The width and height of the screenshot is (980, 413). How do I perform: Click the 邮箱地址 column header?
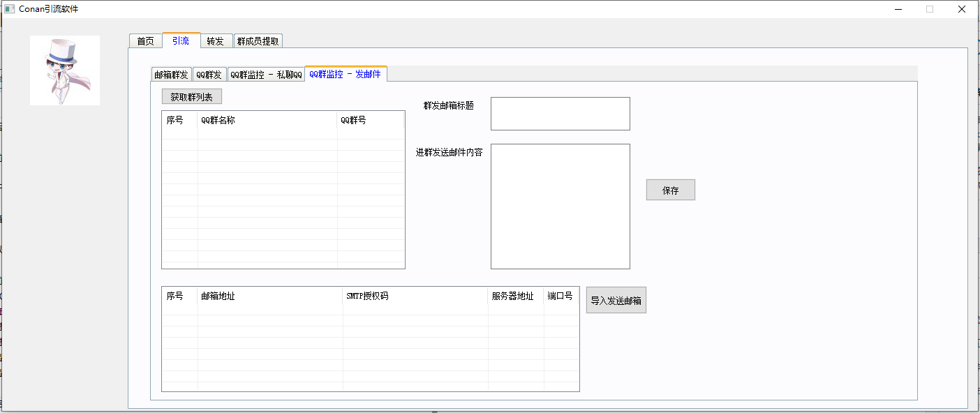click(x=269, y=296)
